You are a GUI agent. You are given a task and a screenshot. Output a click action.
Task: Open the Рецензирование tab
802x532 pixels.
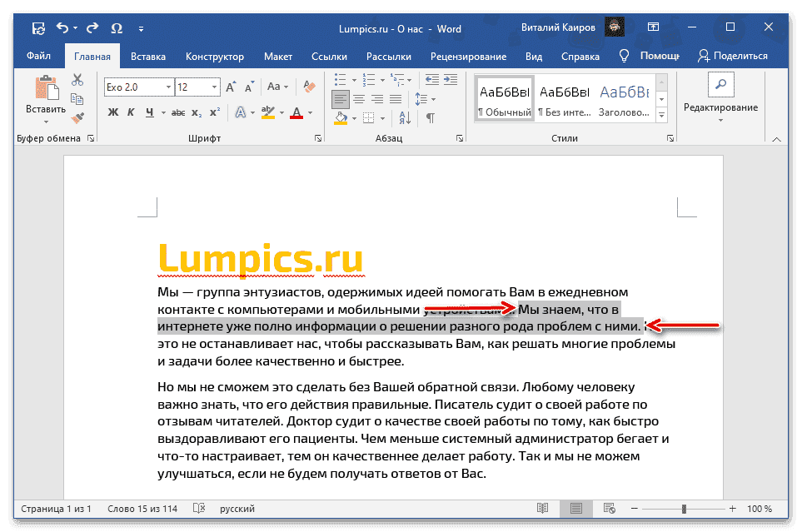[x=468, y=56]
